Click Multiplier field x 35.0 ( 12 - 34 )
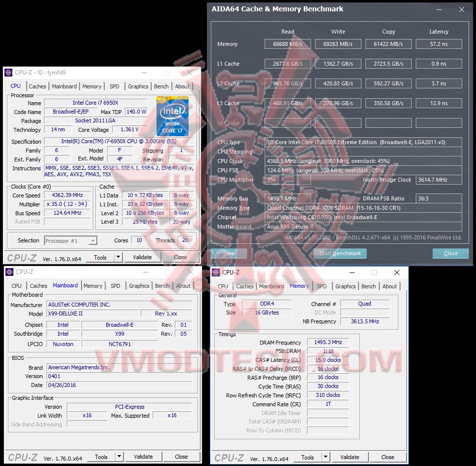This screenshot has width=476, height=466. click(x=67, y=204)
